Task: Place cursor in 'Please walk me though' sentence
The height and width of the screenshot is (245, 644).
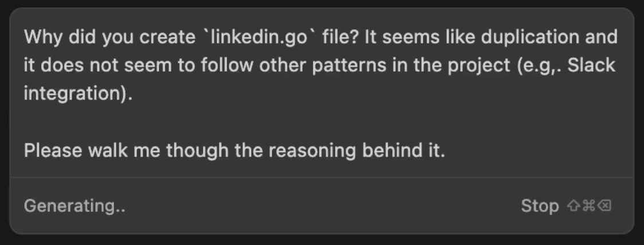Action: pos(234,151)
